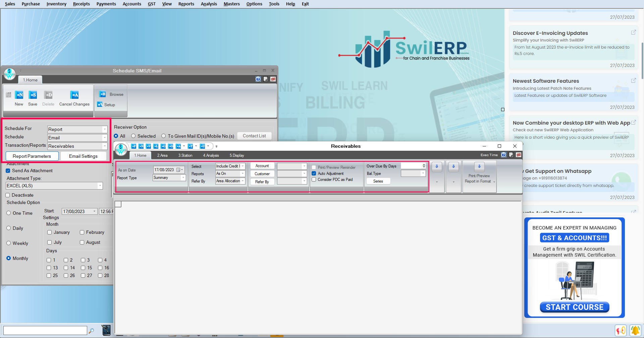This screenshot has width=644, height=338.
Task: Open the Attachment Type EXCEL (XLS) dropdown
Action: click(100, 186)
